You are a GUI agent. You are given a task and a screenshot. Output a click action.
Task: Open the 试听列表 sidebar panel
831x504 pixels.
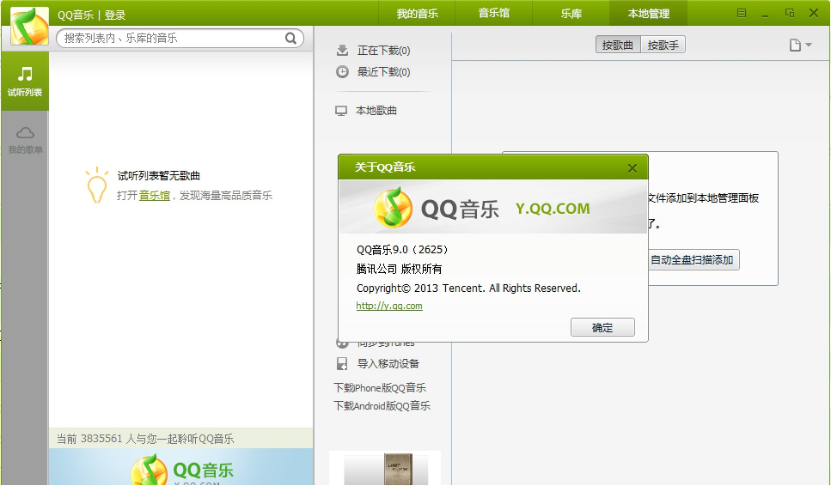(x=24, y=81)
